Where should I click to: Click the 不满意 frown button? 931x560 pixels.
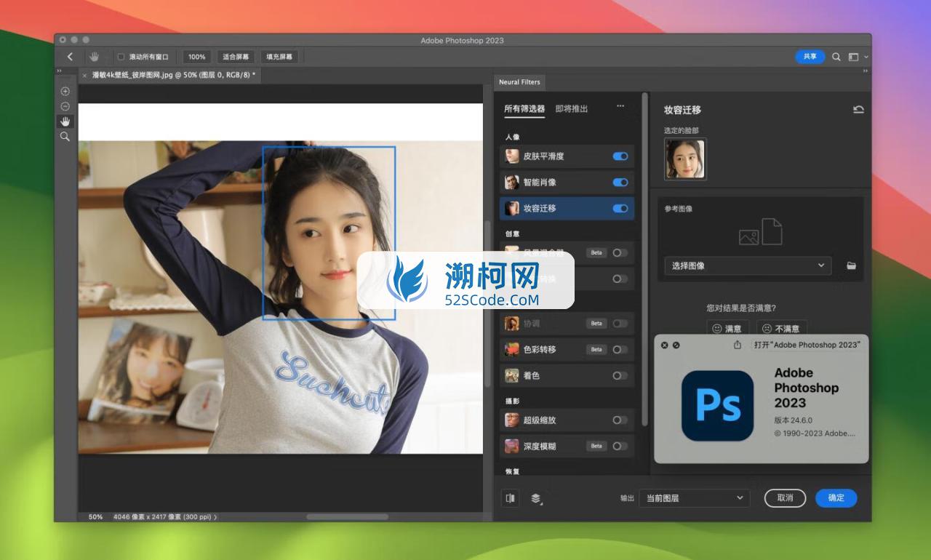coord(781,328)
